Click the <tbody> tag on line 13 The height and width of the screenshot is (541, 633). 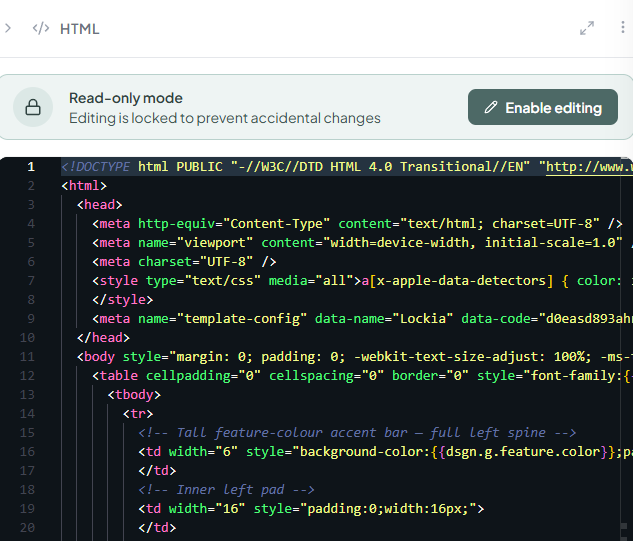(134, 394)
